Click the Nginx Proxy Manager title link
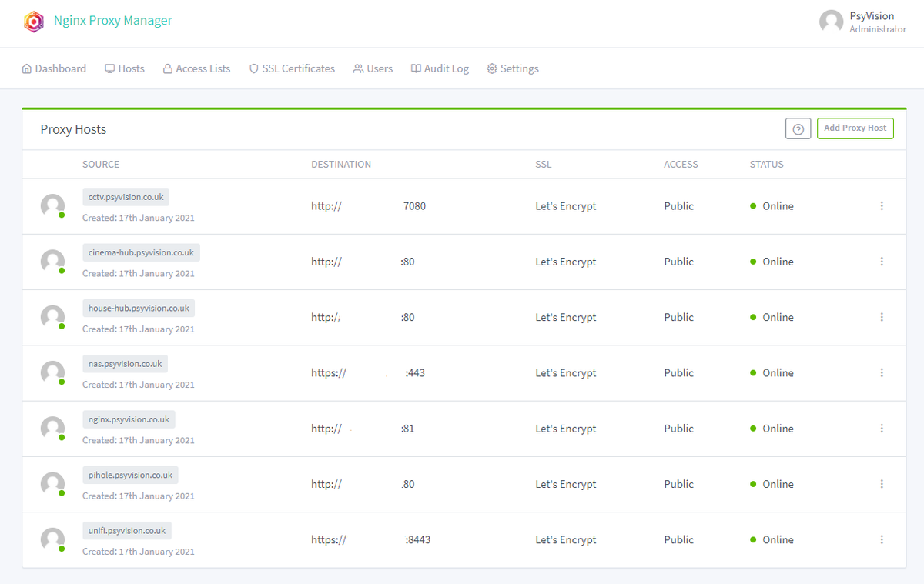 pyautogui.click(x=113, y=21)
